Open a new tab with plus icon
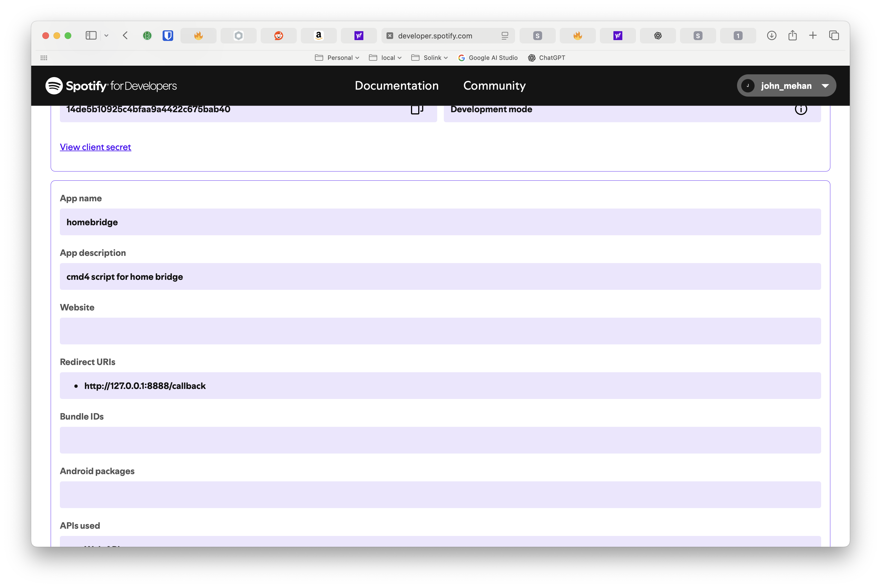The width and height of the screenshot is (881, 588). click(x=813, y=36)
